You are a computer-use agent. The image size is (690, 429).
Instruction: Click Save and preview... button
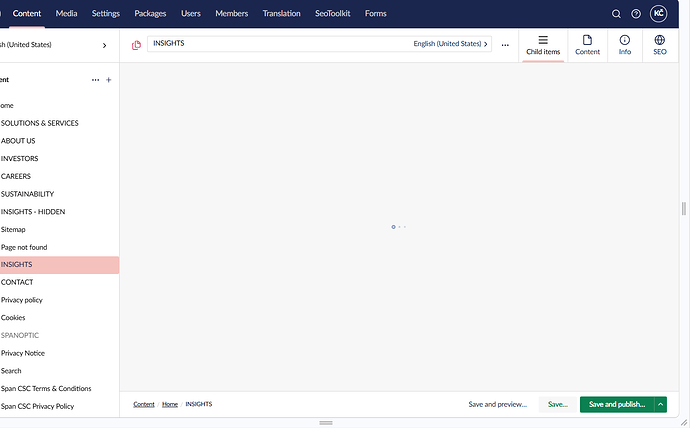pos(497,404)
